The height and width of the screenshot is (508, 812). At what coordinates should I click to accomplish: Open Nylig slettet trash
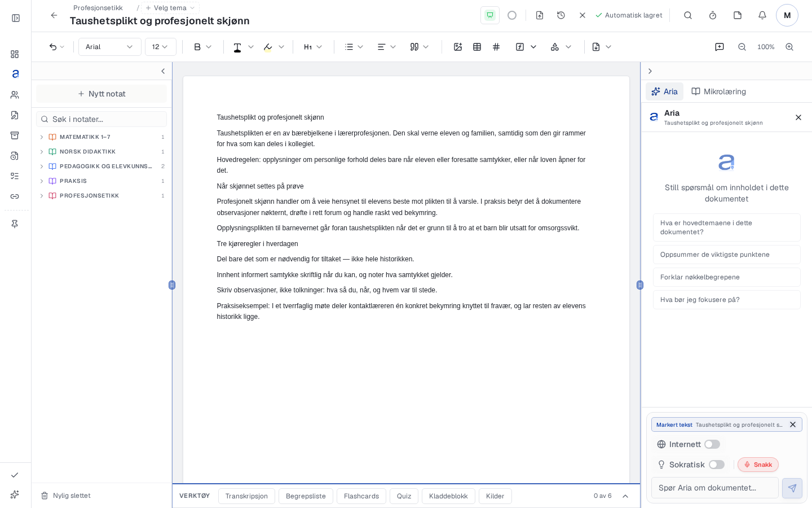click(66, 496)
